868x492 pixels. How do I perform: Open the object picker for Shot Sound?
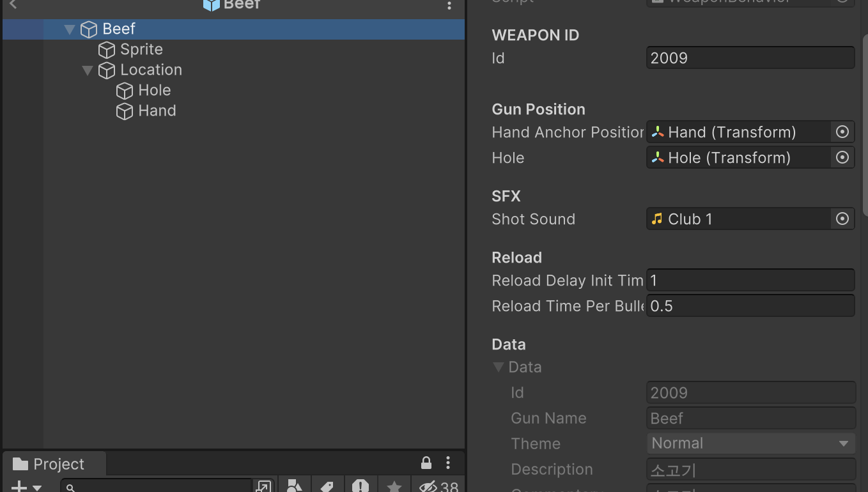pyautogui.click(x=842, y=219)
